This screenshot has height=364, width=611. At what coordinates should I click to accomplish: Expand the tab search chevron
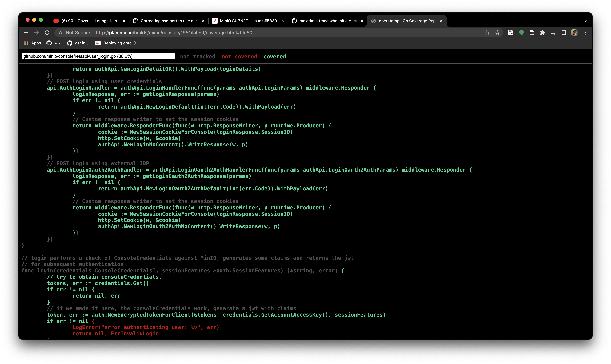(x=585, y=21)
